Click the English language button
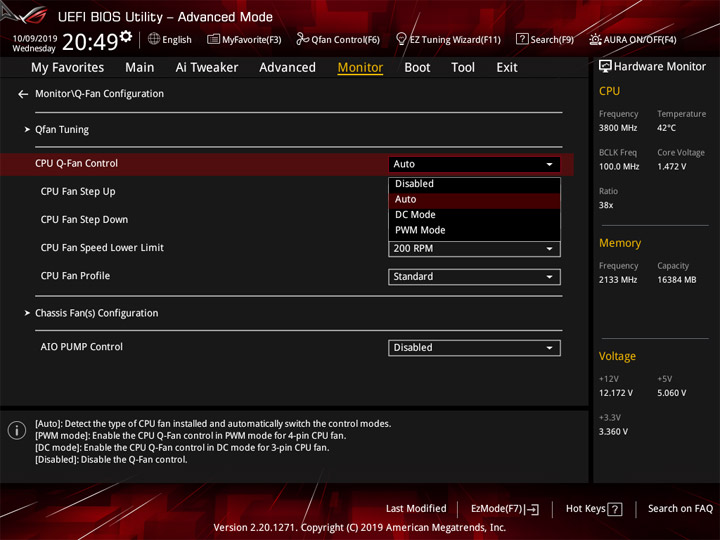The image size is (720, 540). point(177,40)
